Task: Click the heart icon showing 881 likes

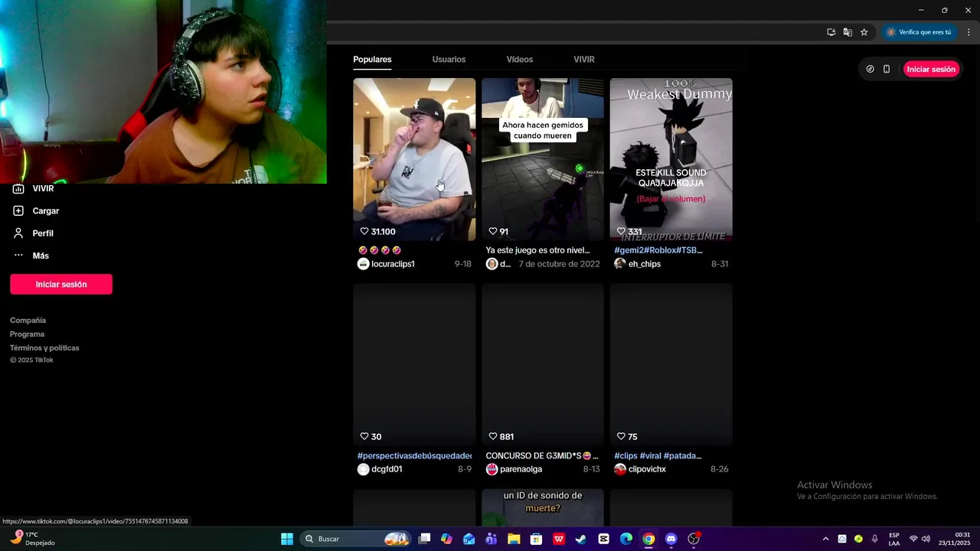Action: pos(493,436)
